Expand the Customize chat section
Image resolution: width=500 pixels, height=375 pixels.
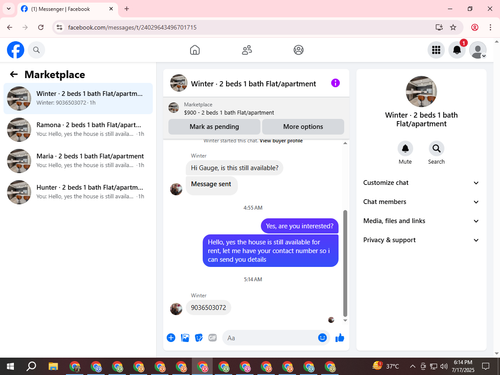tap(421, 183)
